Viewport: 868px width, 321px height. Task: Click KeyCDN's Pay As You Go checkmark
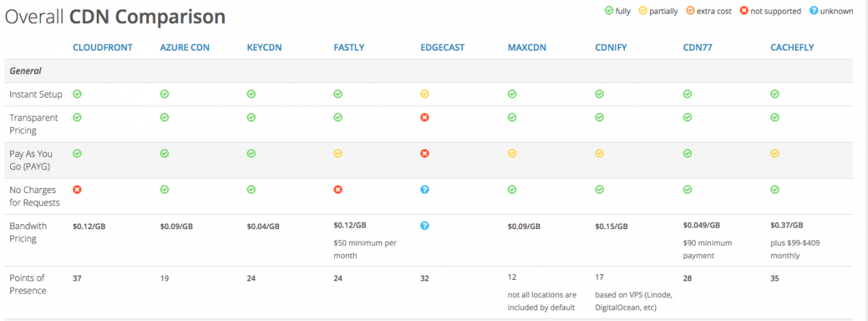click(x=251, y=153)
